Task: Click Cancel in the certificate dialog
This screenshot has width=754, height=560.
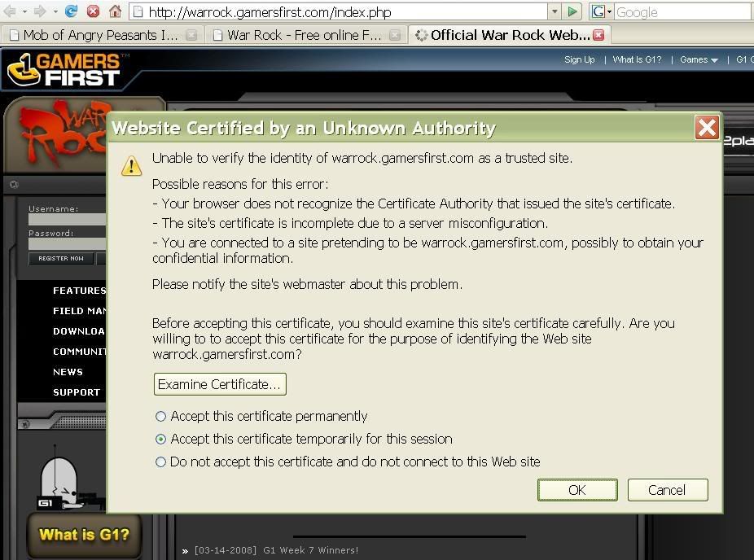Action: [667, 489]
